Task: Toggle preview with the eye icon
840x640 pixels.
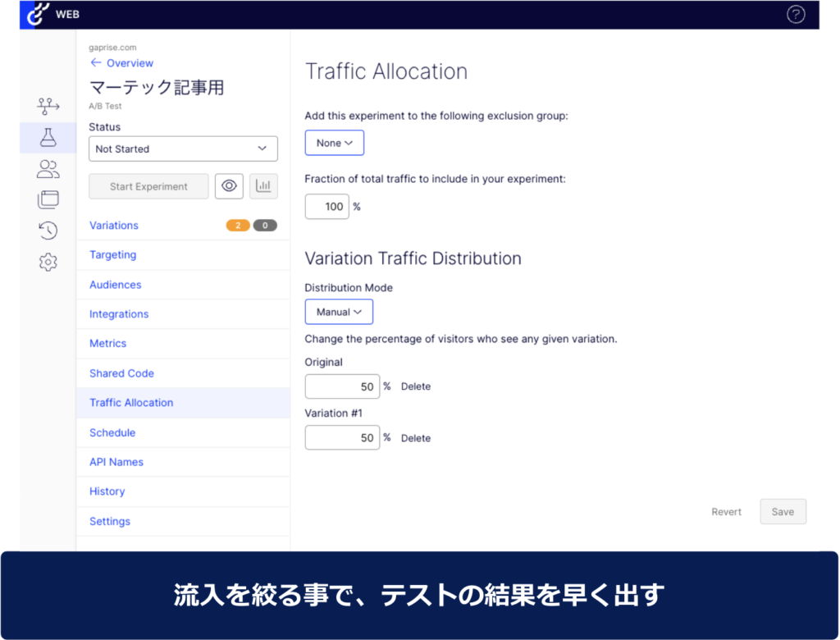Action: [x=229, y=186]
